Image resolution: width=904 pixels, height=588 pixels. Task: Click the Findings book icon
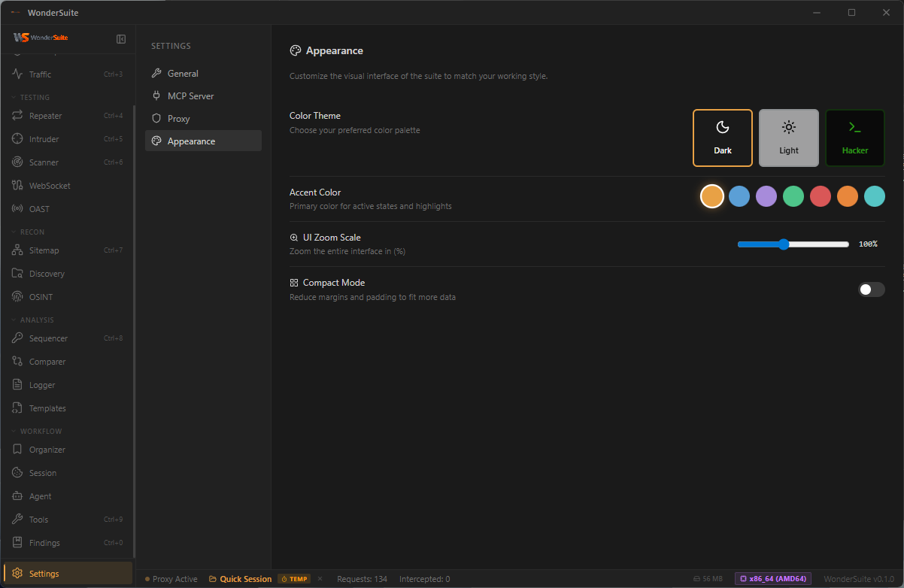(x=17, y=543)
